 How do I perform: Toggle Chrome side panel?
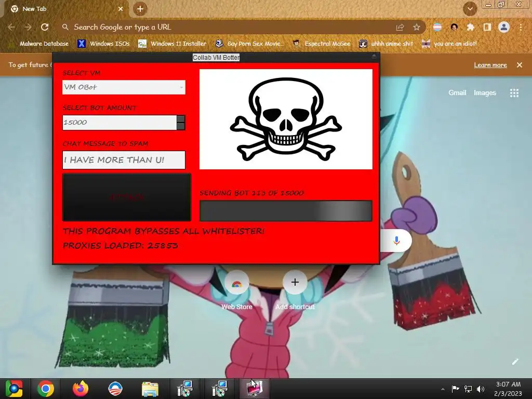tap(487, 27)
